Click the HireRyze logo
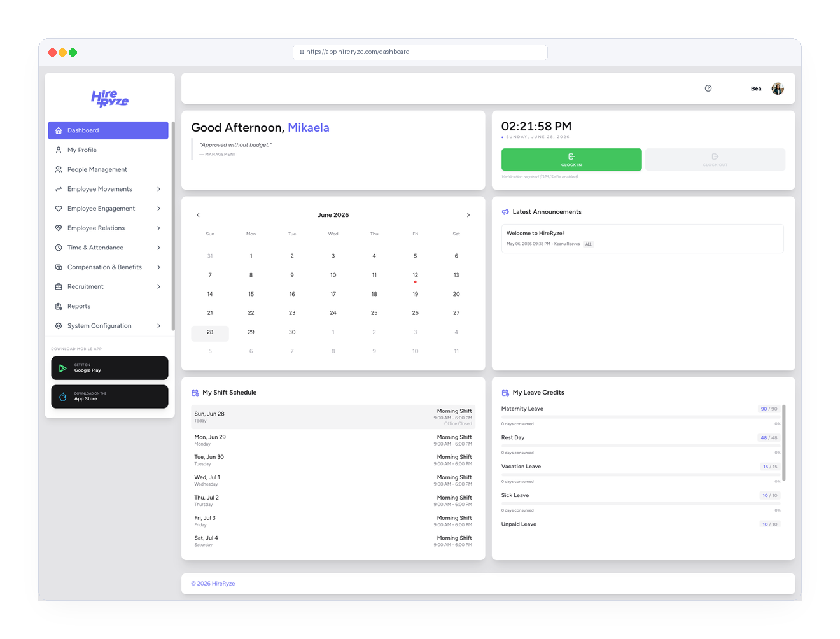840x639 pixels. click(109, 98)
